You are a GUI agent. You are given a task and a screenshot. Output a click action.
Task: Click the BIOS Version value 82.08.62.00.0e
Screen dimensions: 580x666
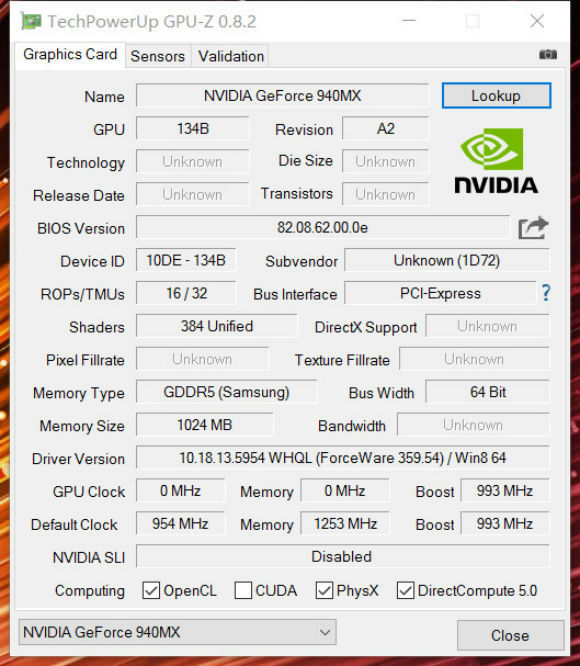coord(323,228)
